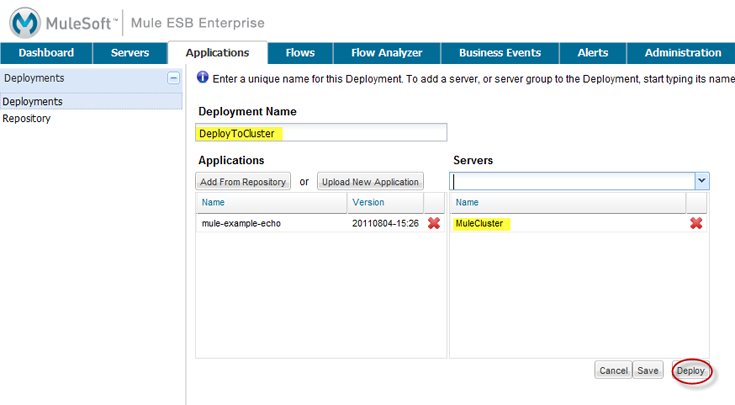Click the Add From Repository button

click(243, 182)
